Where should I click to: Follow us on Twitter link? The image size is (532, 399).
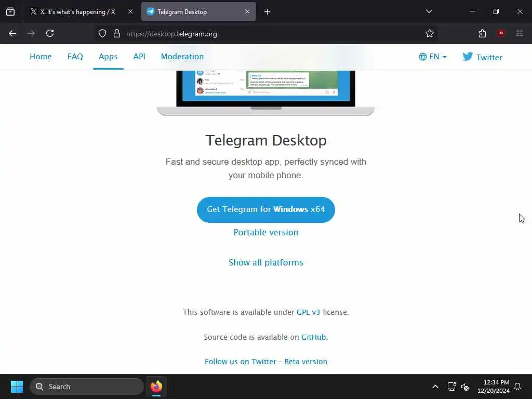pos(241,362)
